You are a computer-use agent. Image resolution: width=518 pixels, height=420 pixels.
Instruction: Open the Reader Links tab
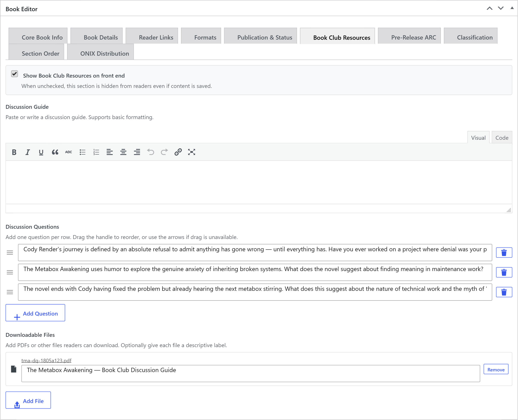(x=152, y=36)
